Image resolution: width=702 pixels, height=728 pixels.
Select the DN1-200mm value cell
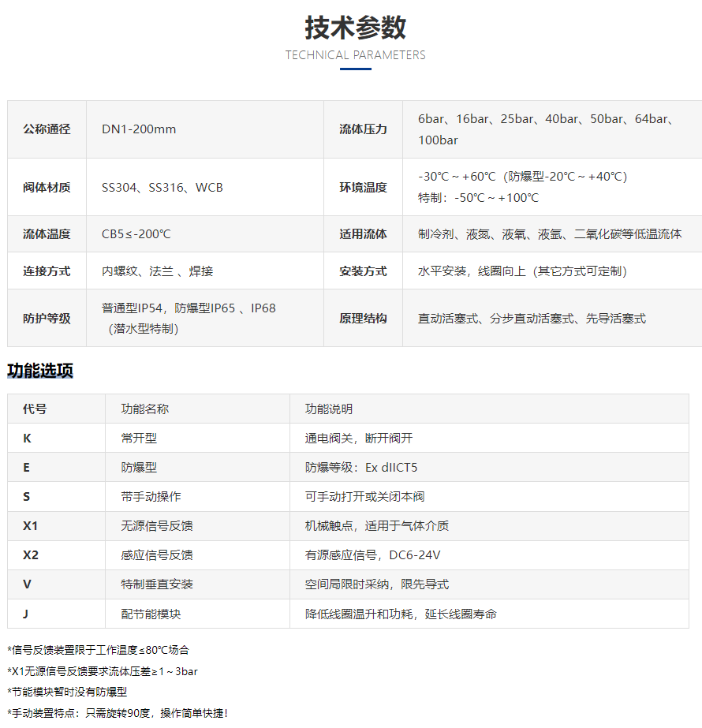click(x=139, y=129)
